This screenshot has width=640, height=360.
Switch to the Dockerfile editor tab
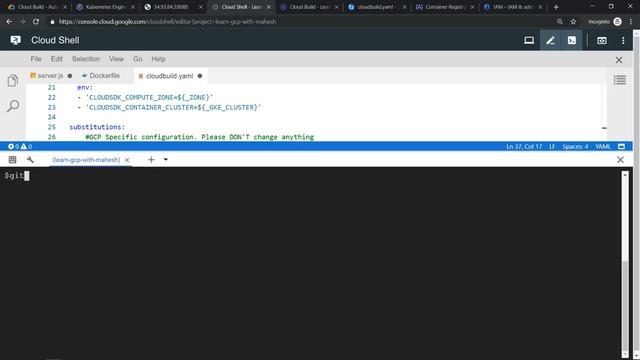point(104,76)
